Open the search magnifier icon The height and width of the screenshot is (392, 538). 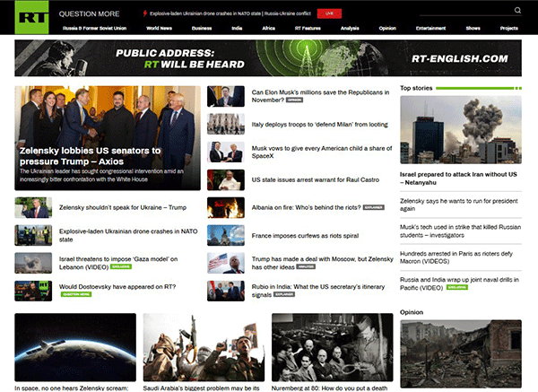[x=517, y=10]
